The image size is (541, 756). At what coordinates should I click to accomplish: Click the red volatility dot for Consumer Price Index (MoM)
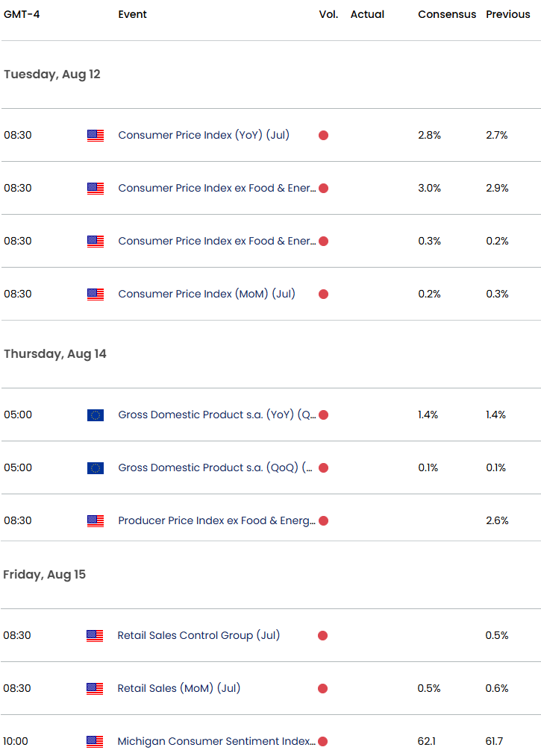324,294
